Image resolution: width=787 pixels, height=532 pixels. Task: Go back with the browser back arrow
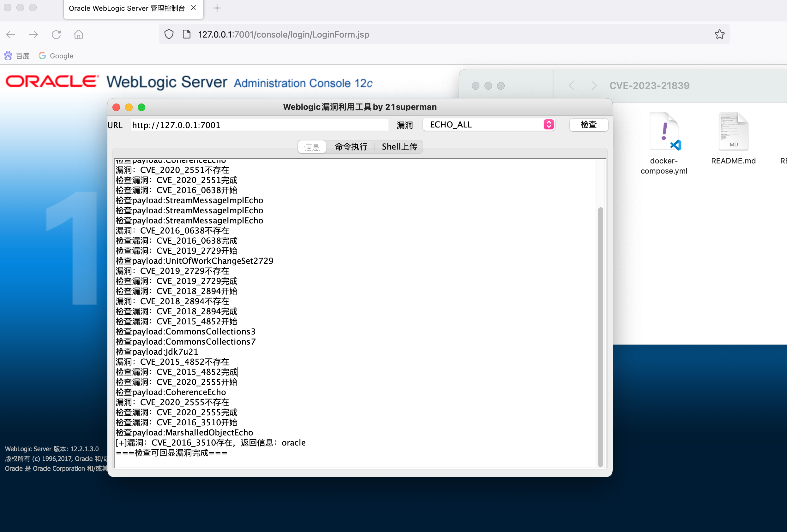(11, 34)
